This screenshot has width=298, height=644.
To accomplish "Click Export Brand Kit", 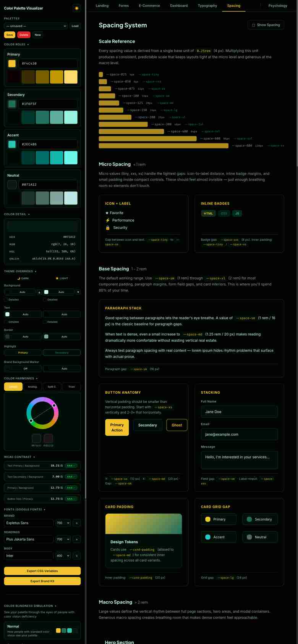I will (x=42, y=581).
